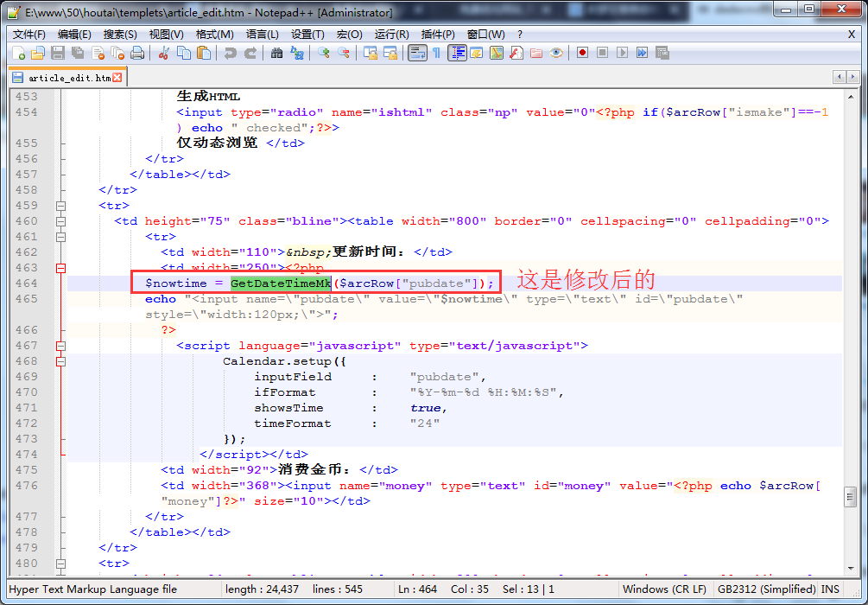Toggle Show All Characters pilcrow button
Screen dimensions: 868x605
(x=437, y=54)
